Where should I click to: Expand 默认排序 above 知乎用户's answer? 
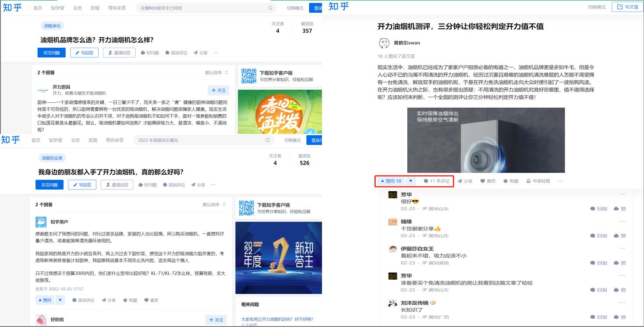tap(214, 205)
